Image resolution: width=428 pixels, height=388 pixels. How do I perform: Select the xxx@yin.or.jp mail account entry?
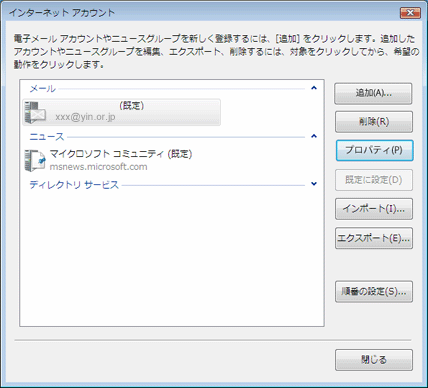click(x=121, y=112)
